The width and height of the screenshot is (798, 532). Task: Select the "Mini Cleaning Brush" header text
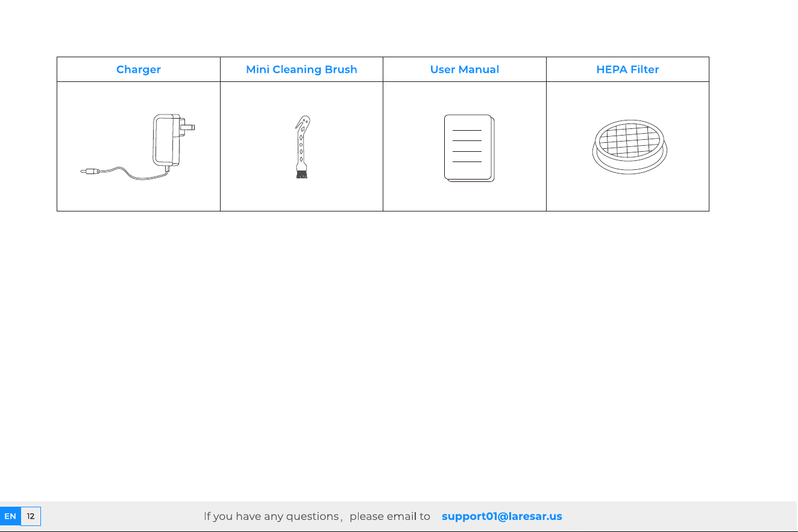tap(301, 69)
